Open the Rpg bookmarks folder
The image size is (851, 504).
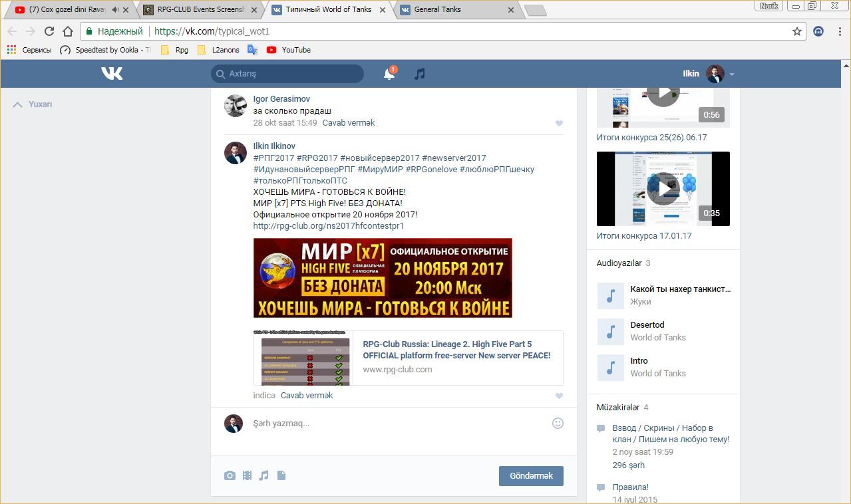pos(174,50)
